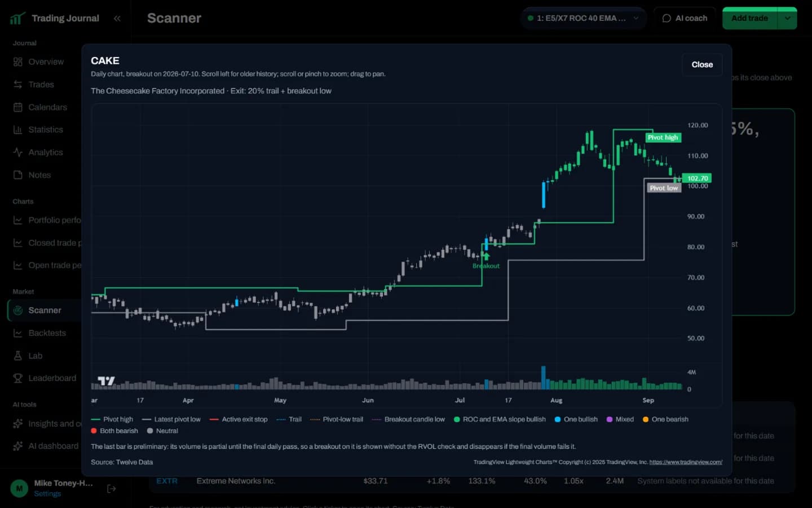
Task: Click the tall blue volume bar near Aug
Action: (x=544, y=378)
